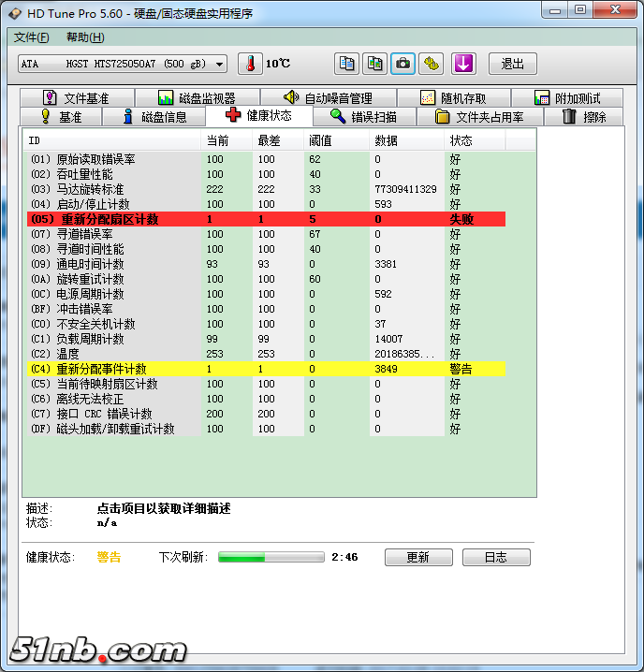Click the 失败 status cell
Viewport: 644px width, 672px height.
tap(461, 219)
